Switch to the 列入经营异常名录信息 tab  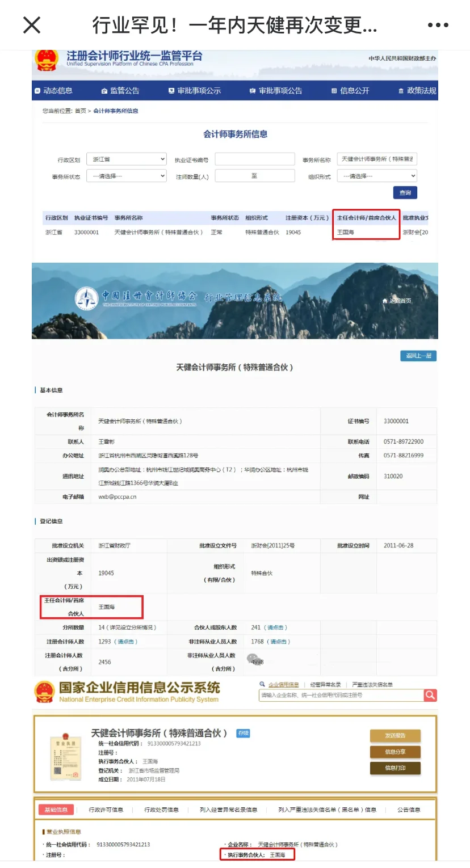coord(228,810)
